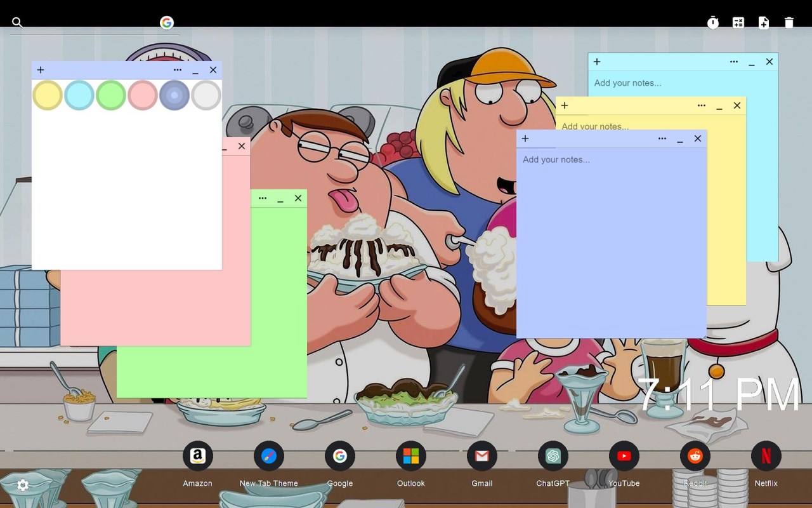Open the calculator tool
Image resolution: width=812 pixels, height=508 pixels.
[738, 23]
